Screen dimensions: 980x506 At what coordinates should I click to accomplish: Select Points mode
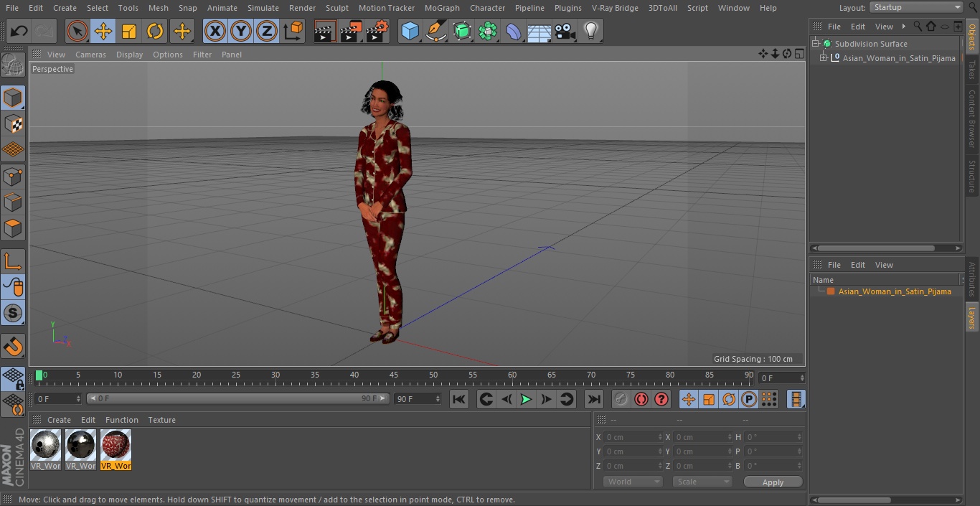pos(13,176)
